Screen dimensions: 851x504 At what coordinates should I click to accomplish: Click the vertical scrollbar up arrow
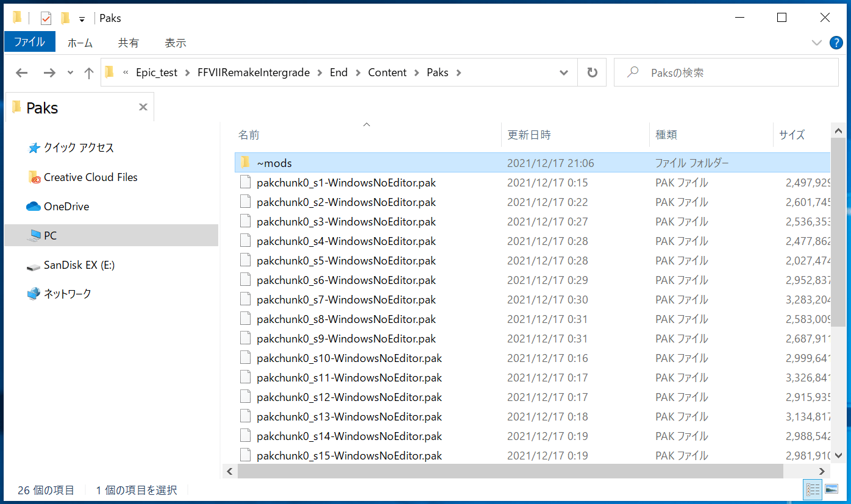pyautogui.click(x=838, y=130)
